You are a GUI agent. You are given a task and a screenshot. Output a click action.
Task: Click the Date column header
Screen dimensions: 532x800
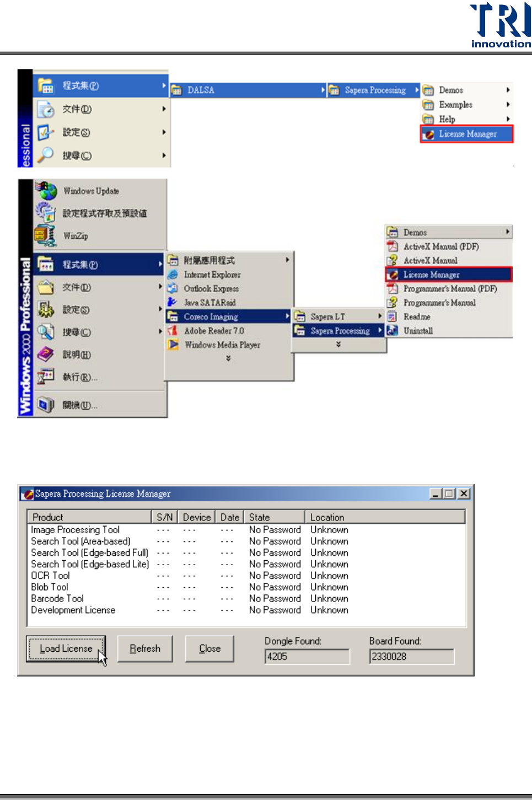click(229, 517)
